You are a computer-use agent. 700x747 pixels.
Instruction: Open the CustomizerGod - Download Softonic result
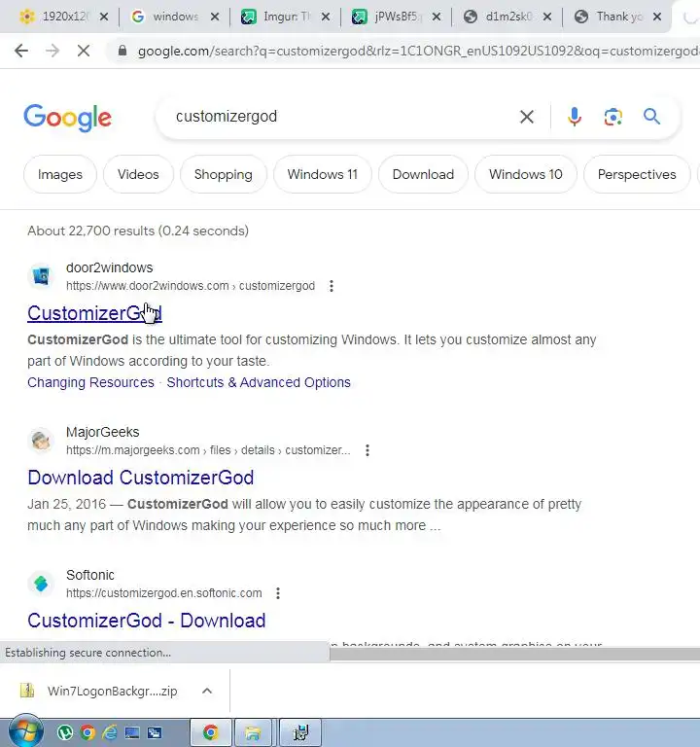(x=147, y=621)
